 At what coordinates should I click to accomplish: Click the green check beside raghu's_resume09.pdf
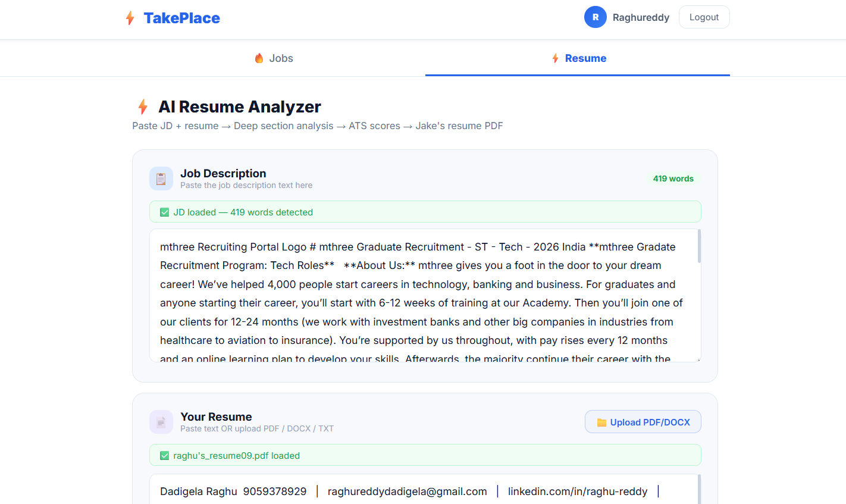(165, 455)
